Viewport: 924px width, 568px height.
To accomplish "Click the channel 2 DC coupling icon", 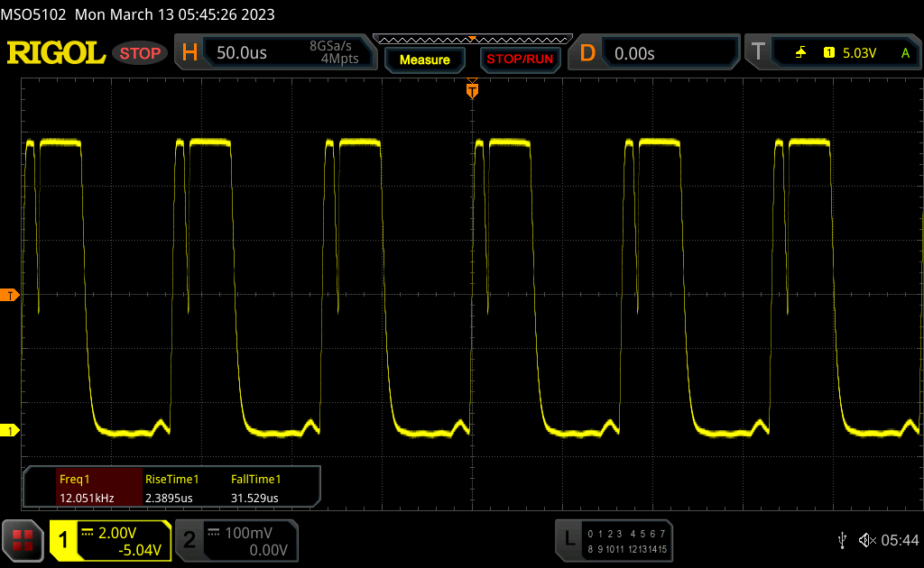I will coord(214,533).
